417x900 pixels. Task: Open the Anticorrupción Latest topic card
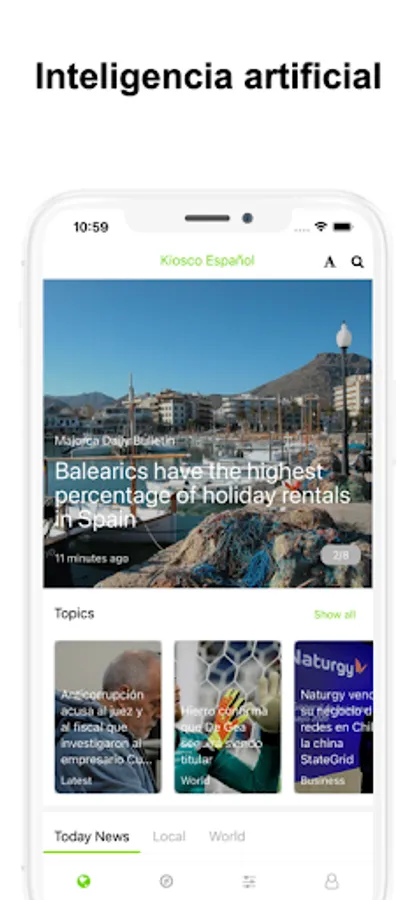(x=108, y=717)
